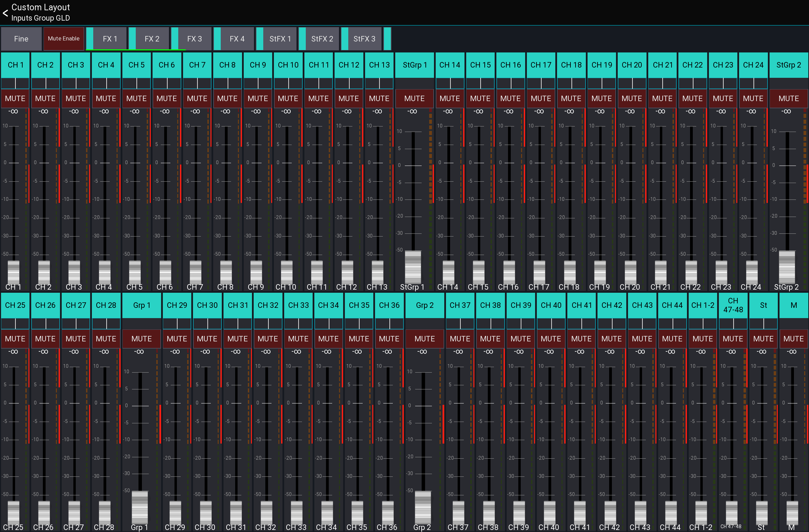Toggle the Mute Enable button
Screen dimensions: 809x532
click(x=64, y=39)
